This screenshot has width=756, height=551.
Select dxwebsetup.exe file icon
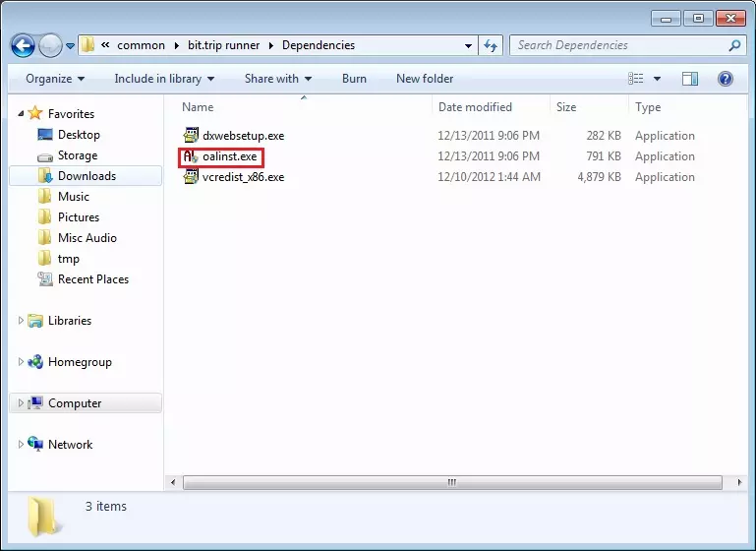click(191, 136)
